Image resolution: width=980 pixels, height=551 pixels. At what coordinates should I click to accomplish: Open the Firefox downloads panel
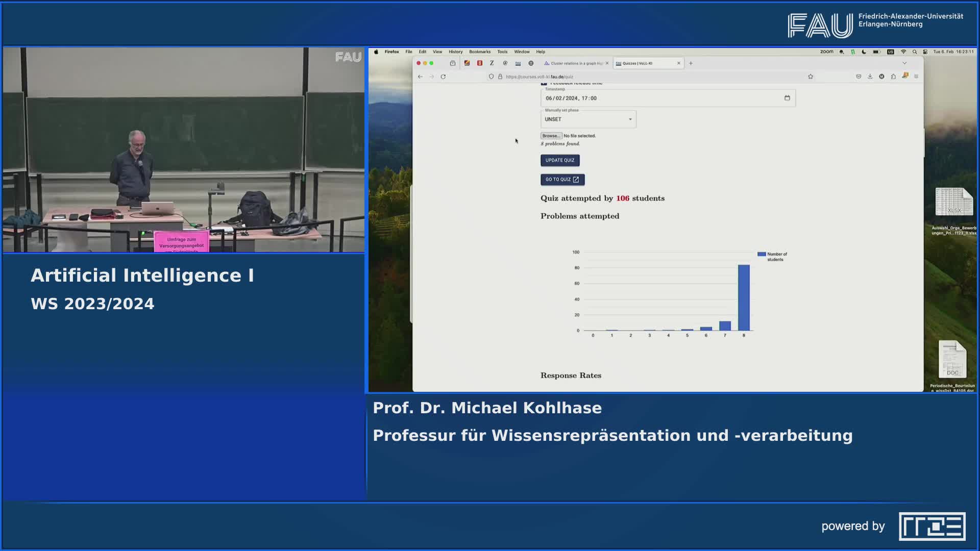point(870,77)
